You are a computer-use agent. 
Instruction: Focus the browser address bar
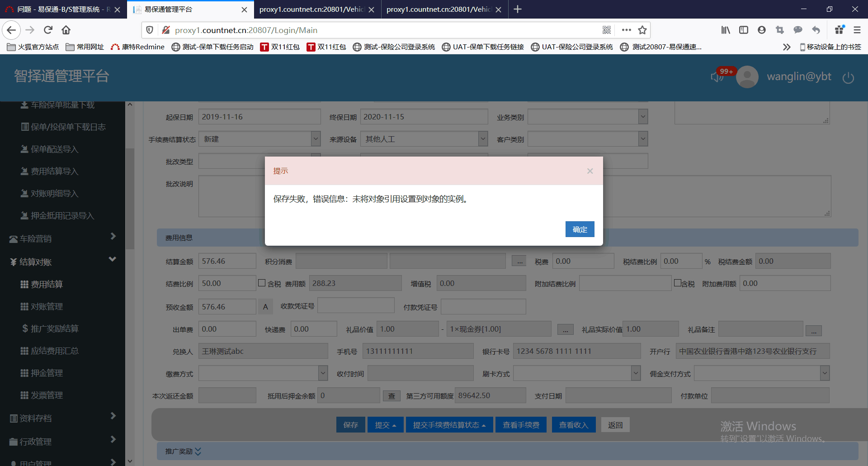click(384, 30)
